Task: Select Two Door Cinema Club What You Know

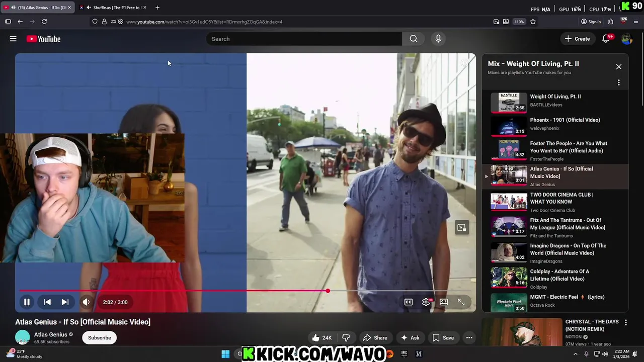Action: coord(555,202)
